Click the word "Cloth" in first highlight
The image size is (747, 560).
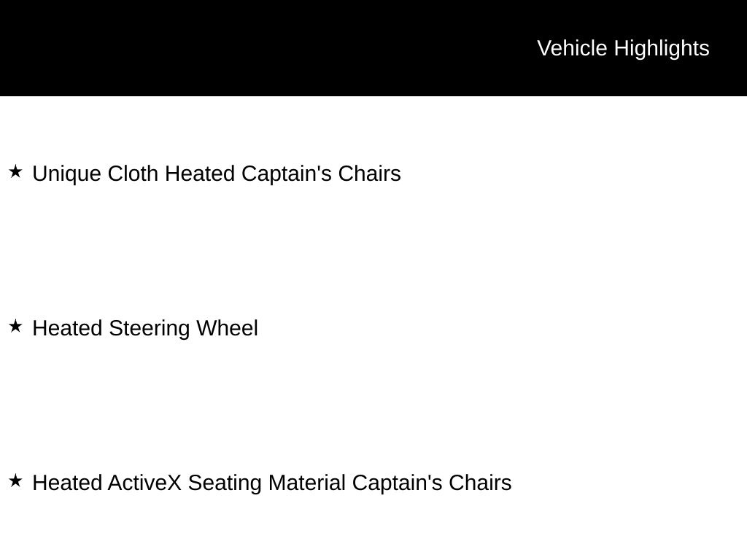[133, 174]
